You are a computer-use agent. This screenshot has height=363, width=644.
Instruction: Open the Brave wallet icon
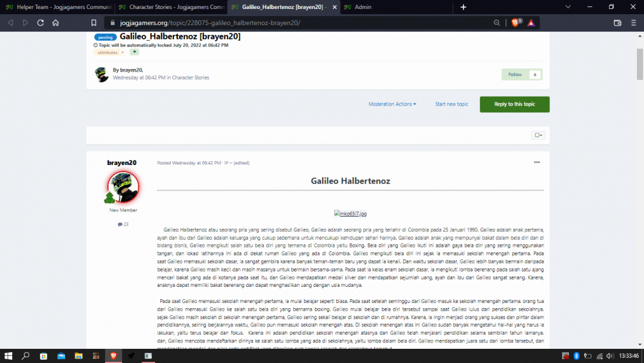pyautogui.click(x=618, y=23)
